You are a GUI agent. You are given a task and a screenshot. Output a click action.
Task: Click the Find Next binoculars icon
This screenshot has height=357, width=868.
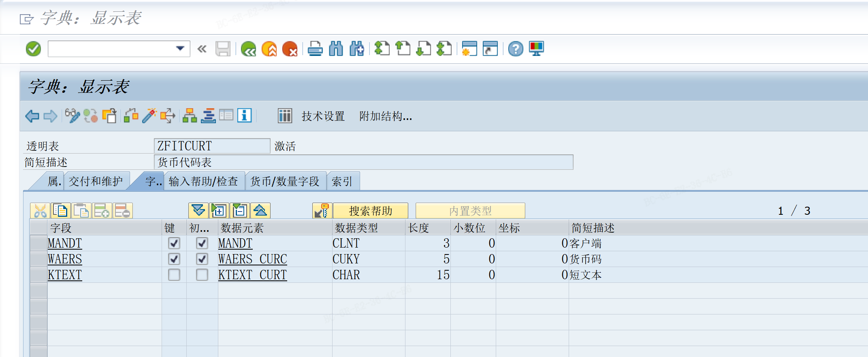tap(357, 49)
